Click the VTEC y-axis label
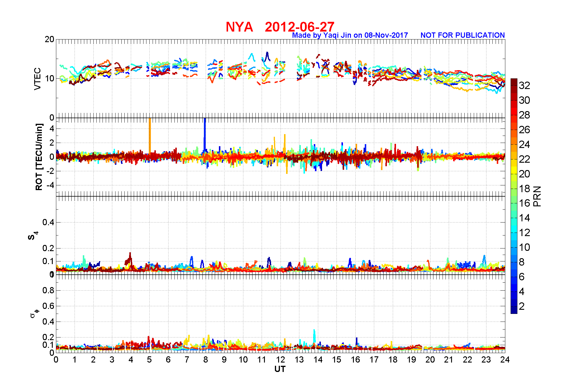The width and height of the screenshot is (561, 392). 38,79
